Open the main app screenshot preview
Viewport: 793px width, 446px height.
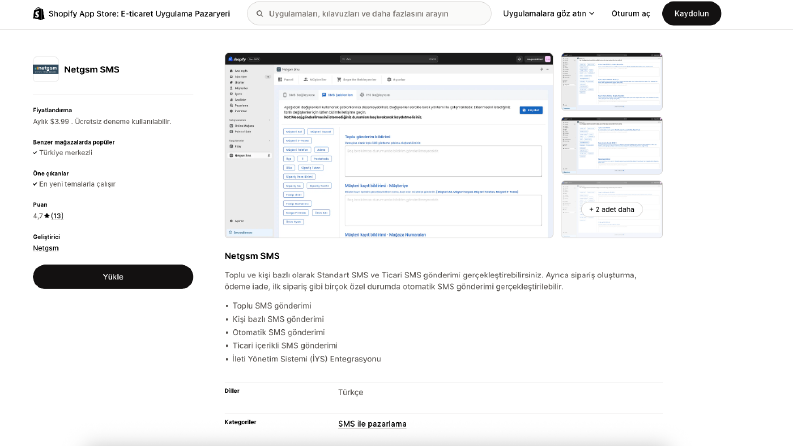point(389,145)
